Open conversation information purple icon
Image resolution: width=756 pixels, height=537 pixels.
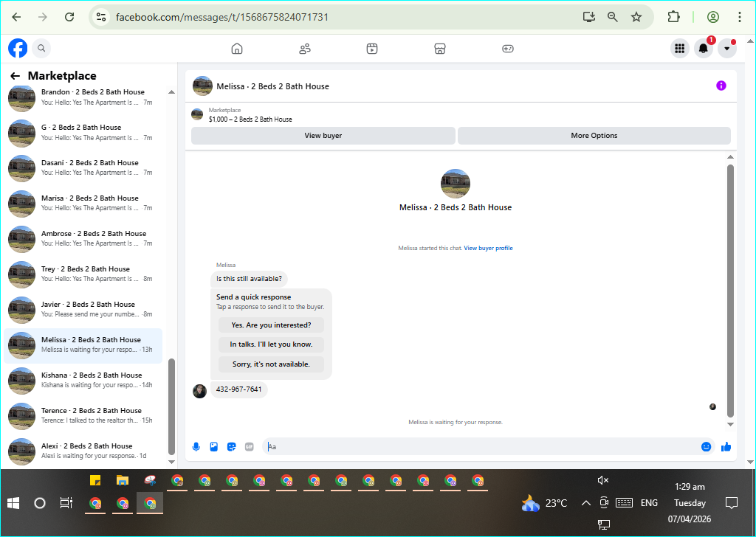pos(721,86)
